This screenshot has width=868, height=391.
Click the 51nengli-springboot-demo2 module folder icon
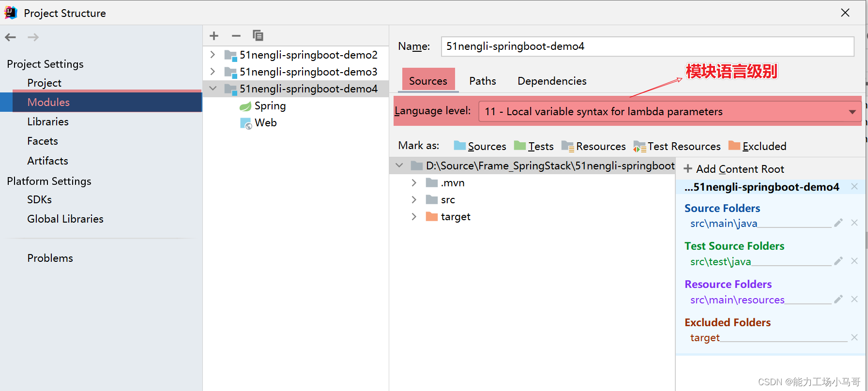(x=230, y=55)
